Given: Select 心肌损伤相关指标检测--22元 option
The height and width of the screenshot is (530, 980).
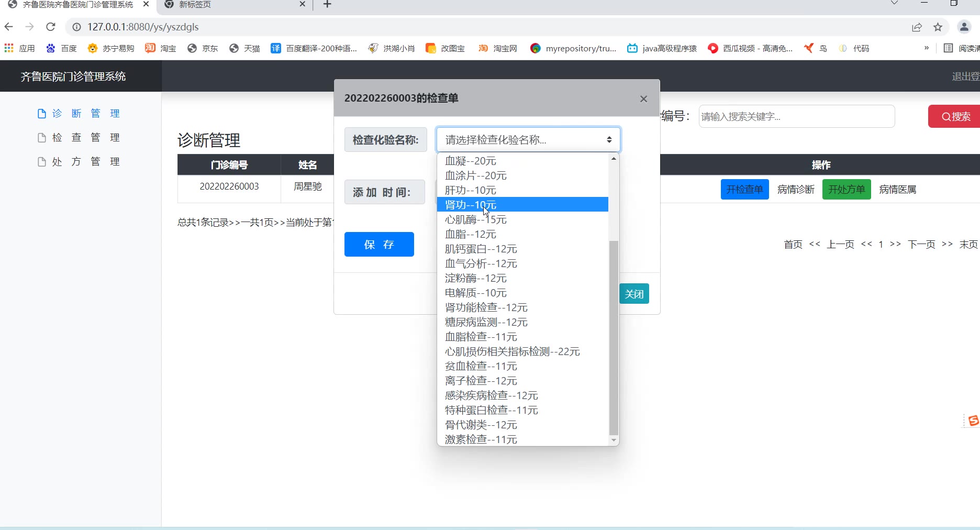Looking at the screenshot, I should click(x=522, y=351).
